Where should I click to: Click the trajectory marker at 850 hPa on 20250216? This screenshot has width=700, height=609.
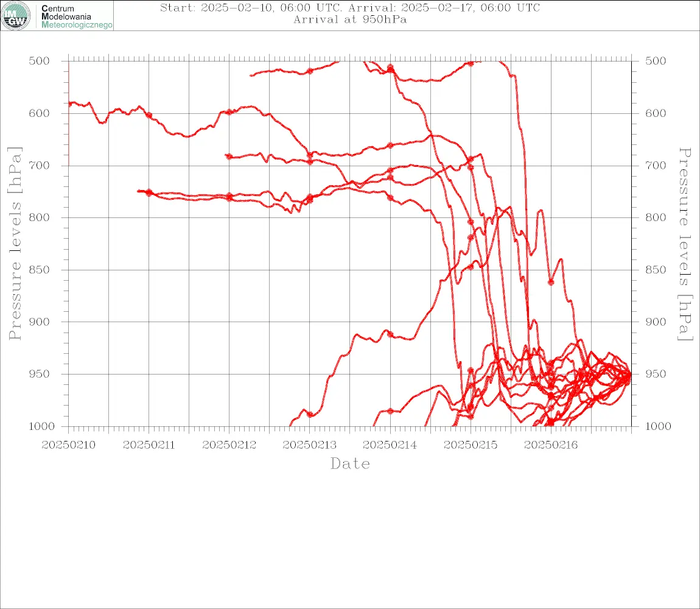[x=551, y=283]
